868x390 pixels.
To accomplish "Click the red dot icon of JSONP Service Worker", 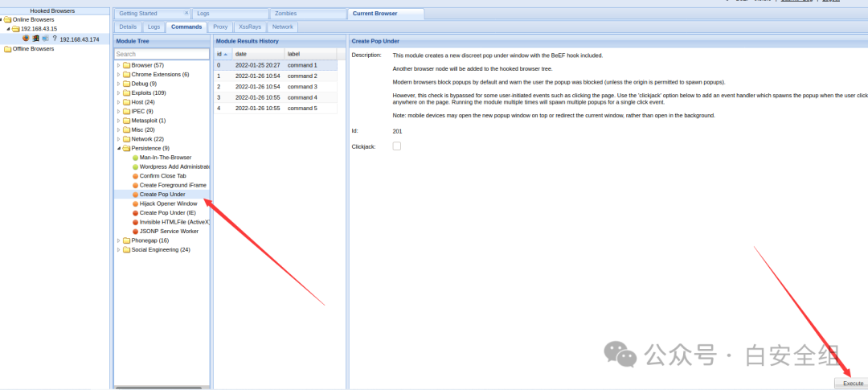I will tap(135, 231).
